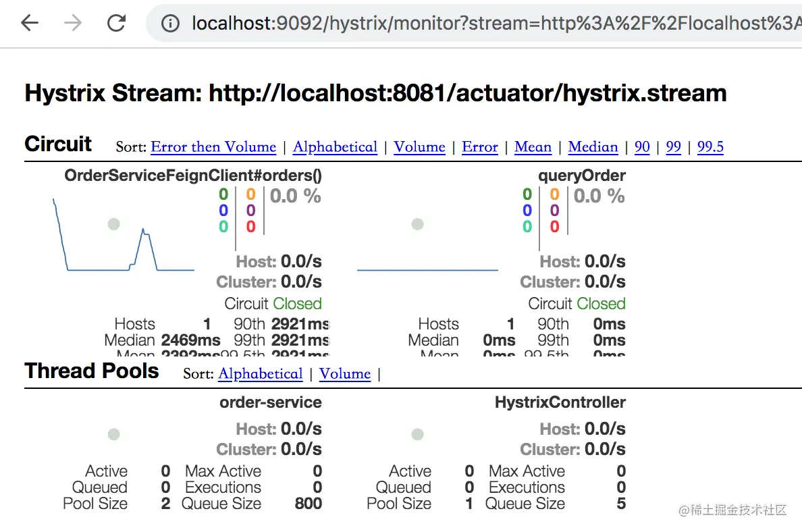Sort circuits by Error
This screenshot has width=802, height=532.
coord(480,147)
